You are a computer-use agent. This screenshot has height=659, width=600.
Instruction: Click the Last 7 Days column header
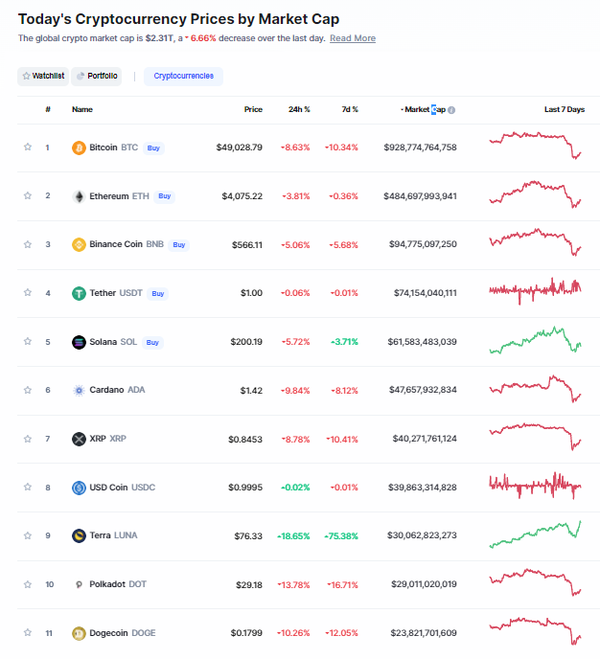[x=565, y=109]
